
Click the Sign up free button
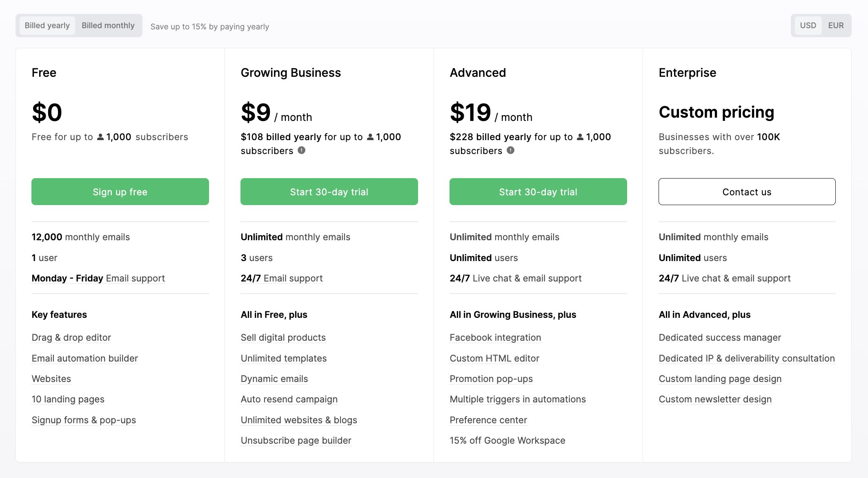click(x=120, y=192)
